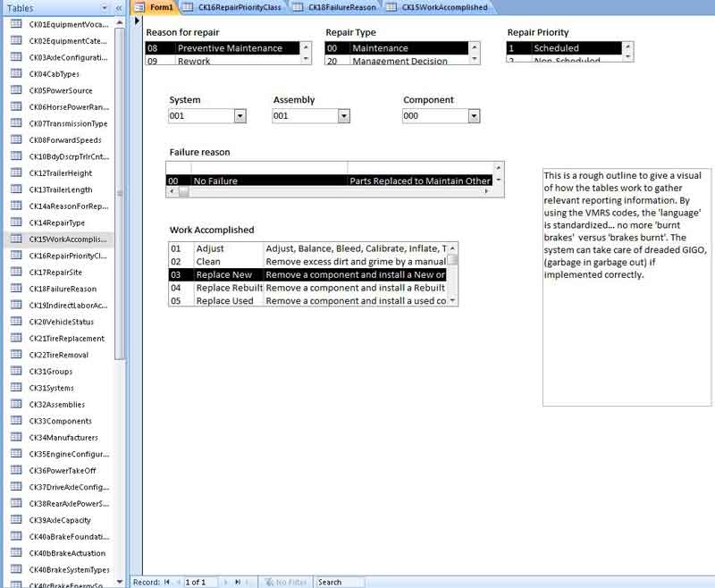Click the CK33Components table icon
Screen dimensions: 715x588
[16, 420]
